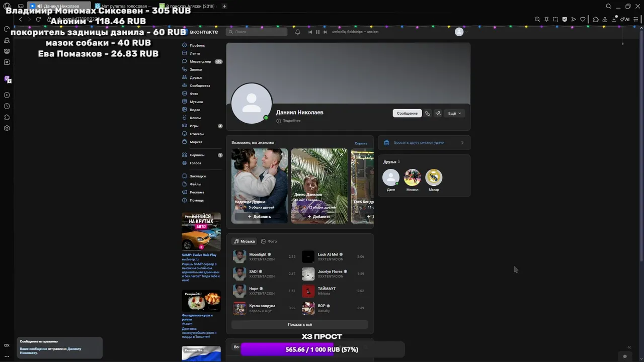This screenshot has width=644, height=362.
Task: Open Файлы in sidebar
Action: click(192, 184)
